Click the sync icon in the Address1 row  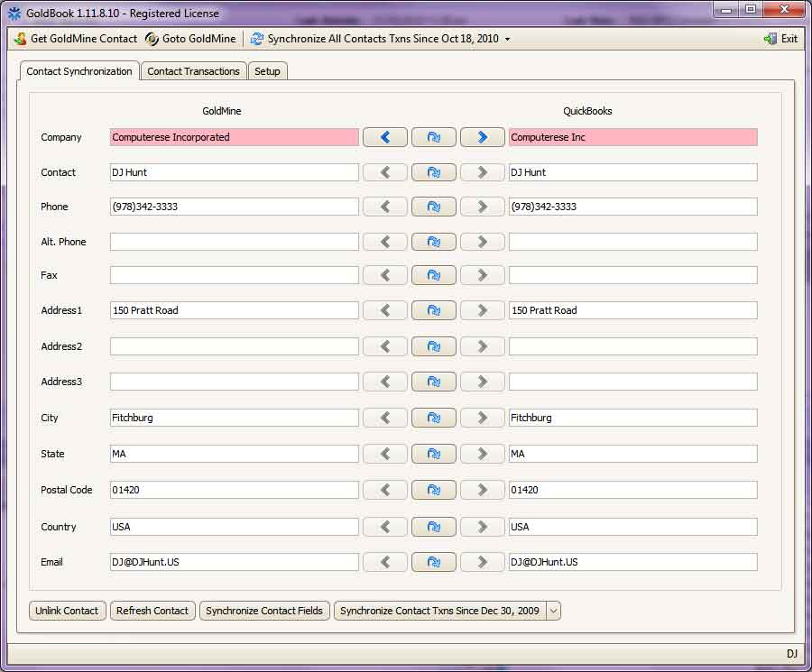pyautogui.click(x=433, y=310)
